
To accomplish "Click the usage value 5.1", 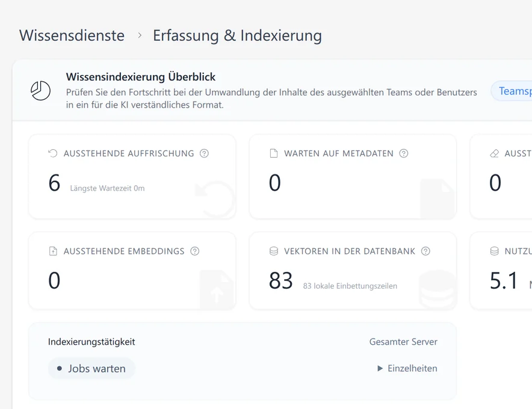I will (504, 280).
